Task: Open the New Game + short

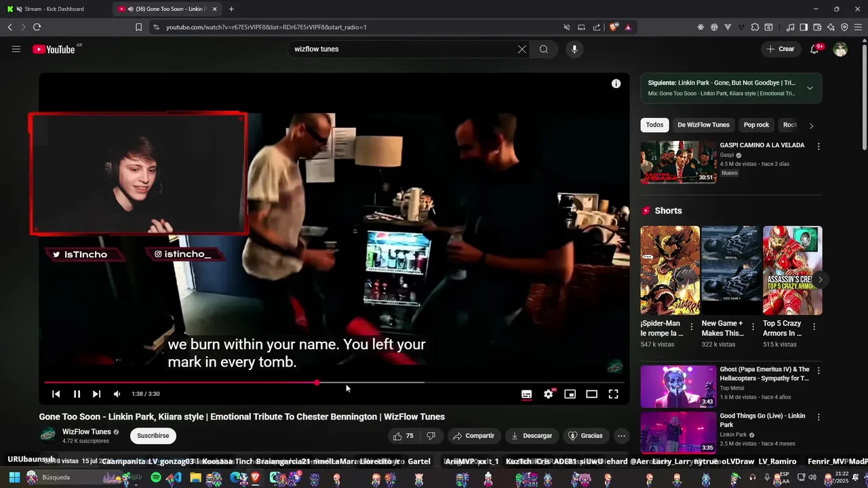Action: (x=731, y=270)
